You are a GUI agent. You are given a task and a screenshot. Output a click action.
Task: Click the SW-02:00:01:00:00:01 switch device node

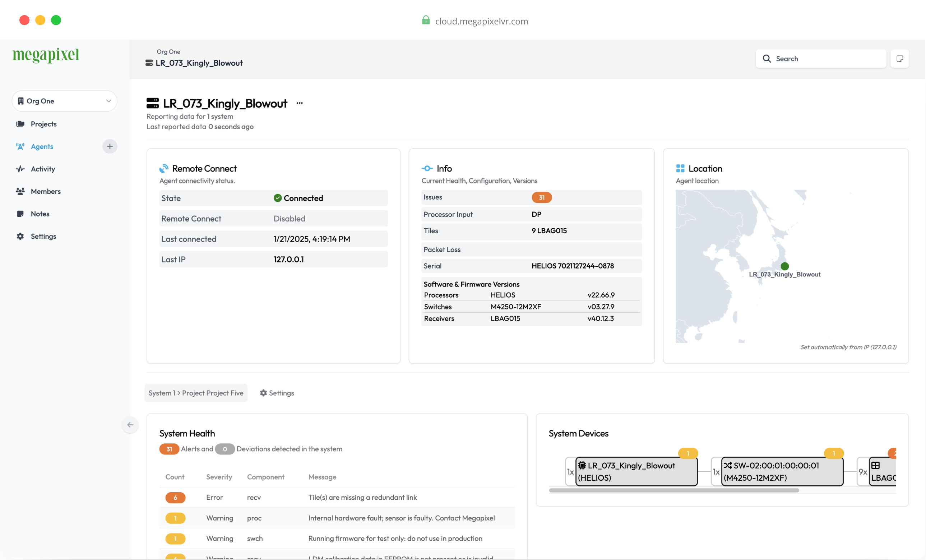[782, 472]
